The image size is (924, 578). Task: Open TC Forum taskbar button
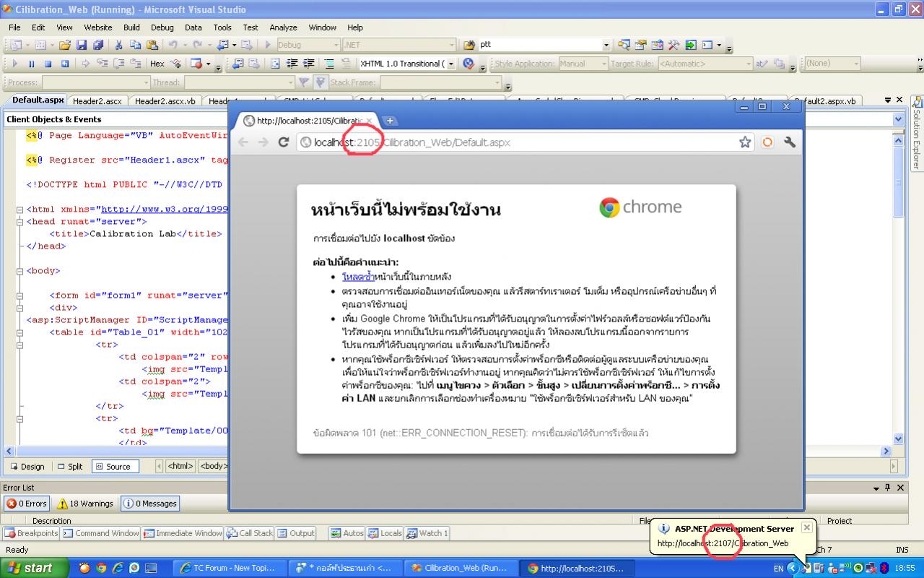230,568
